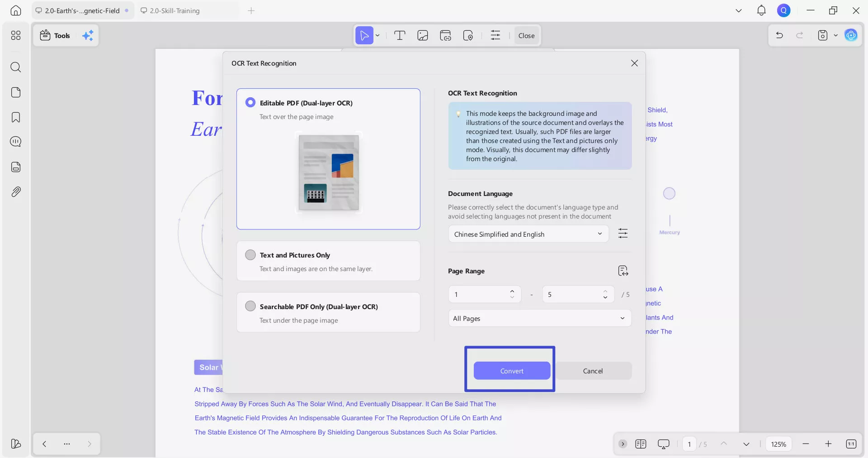Open the notifications bell
Screen dimensions: 868x458
[761, 10]
